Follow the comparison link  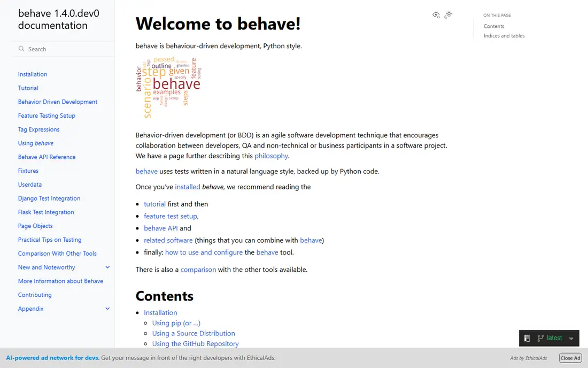(198, 270)
